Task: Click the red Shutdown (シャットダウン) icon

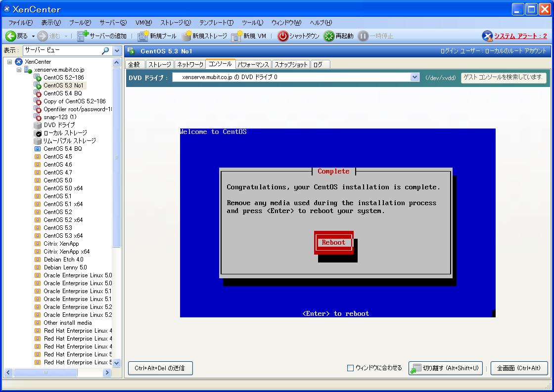Action: (x=282, y=36)
